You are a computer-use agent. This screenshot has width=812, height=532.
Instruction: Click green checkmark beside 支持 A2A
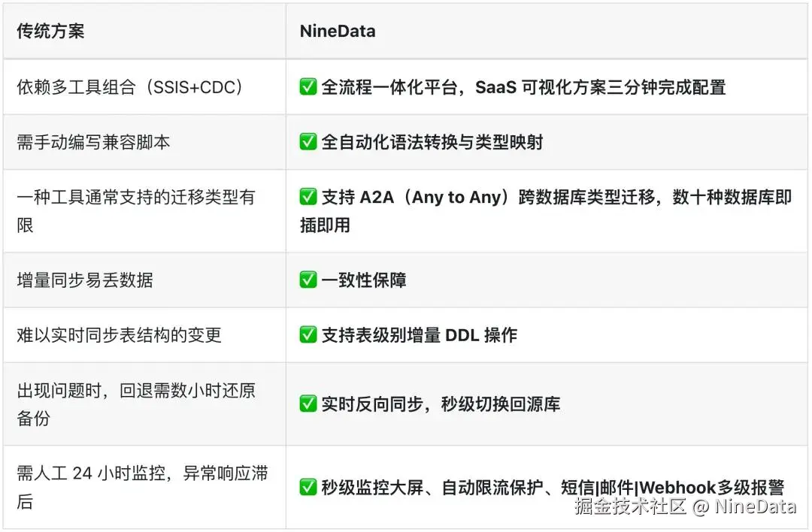coord(308,198)
